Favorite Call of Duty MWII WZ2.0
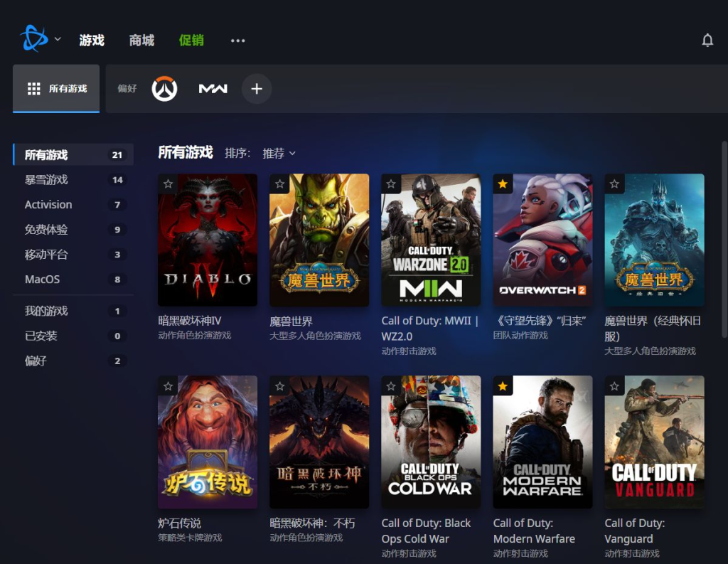728x564 pixels. coord(391,184)
